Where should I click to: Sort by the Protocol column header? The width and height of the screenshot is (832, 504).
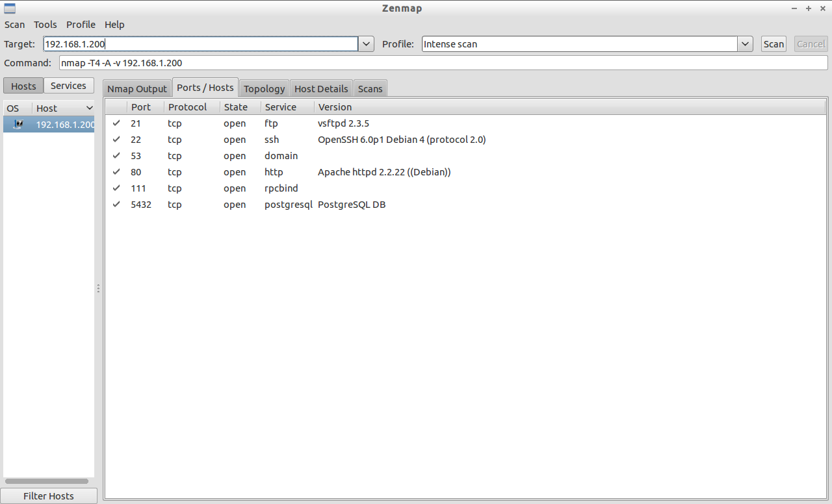point(192,107)
